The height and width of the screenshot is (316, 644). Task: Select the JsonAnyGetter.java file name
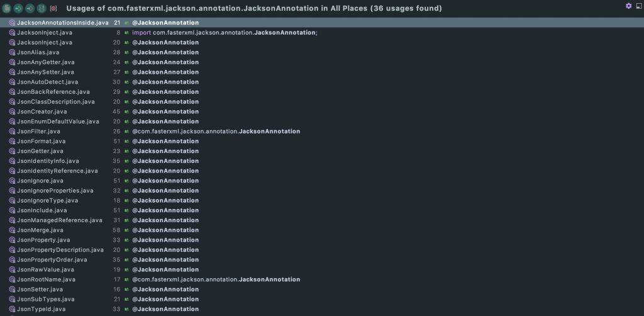pyautogui.click(x=45, y=62)
